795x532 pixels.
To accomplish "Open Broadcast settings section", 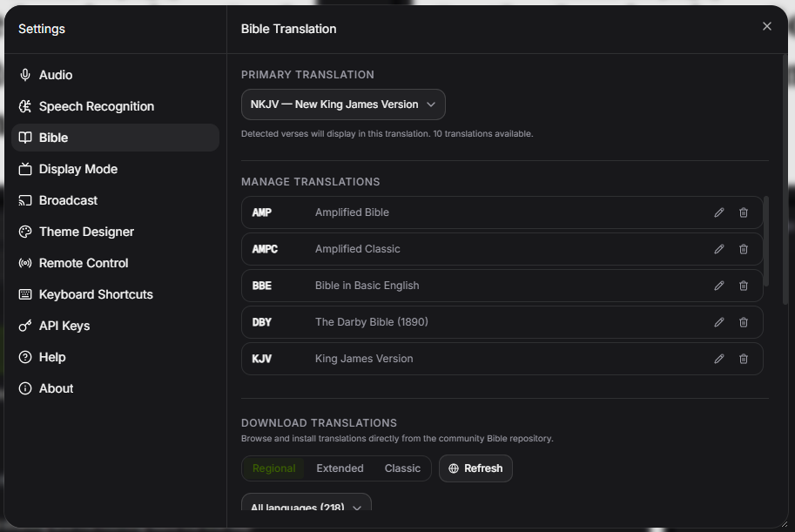I will tap(115, 200).
